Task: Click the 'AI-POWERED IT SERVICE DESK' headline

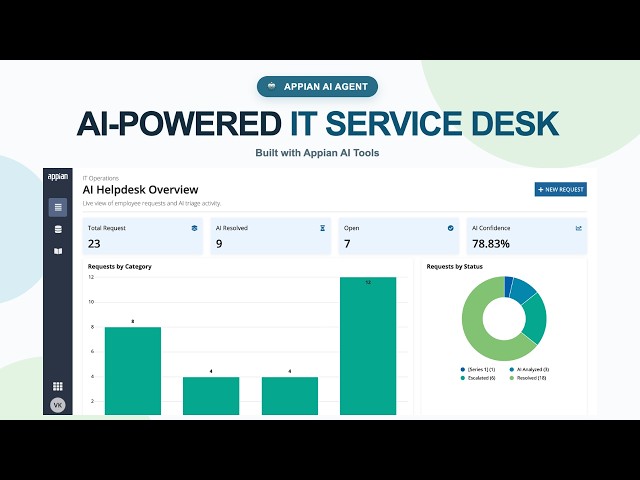Action: tap(318, 123)
